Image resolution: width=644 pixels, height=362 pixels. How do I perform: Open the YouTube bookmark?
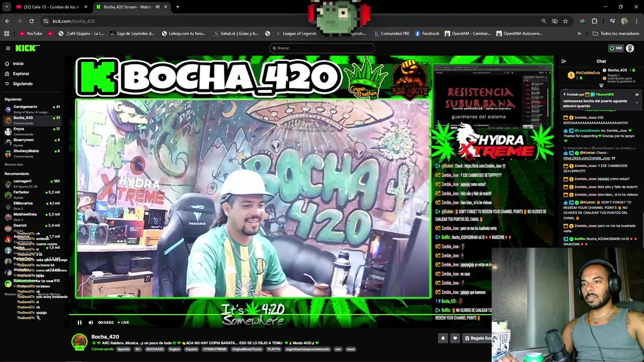(x=31, y=34)
